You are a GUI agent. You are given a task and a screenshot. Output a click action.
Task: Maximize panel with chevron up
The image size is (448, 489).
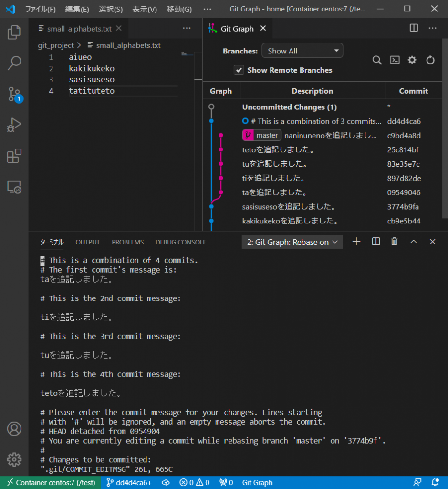click(x=413, y=242)
